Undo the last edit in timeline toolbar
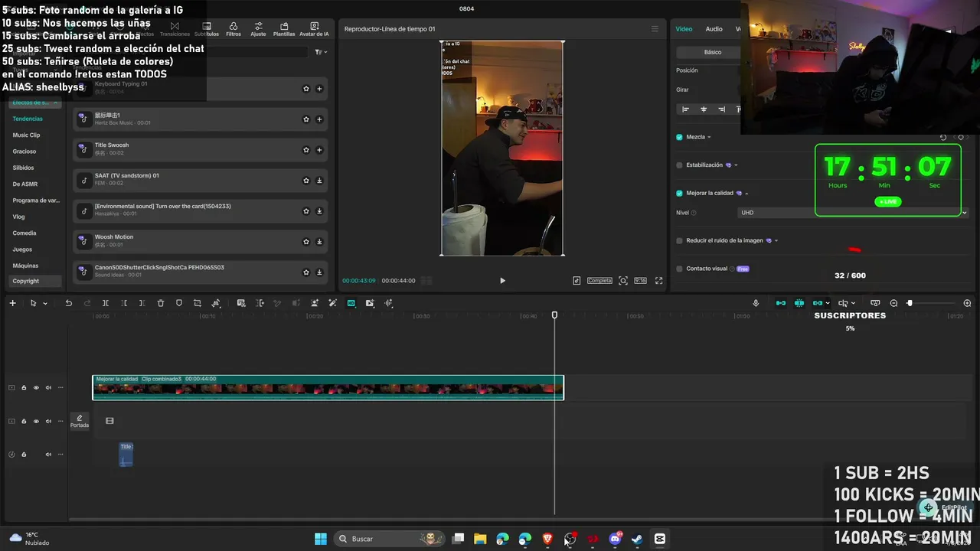This screenshot has width=980, height=551. [x=68, y=303]
